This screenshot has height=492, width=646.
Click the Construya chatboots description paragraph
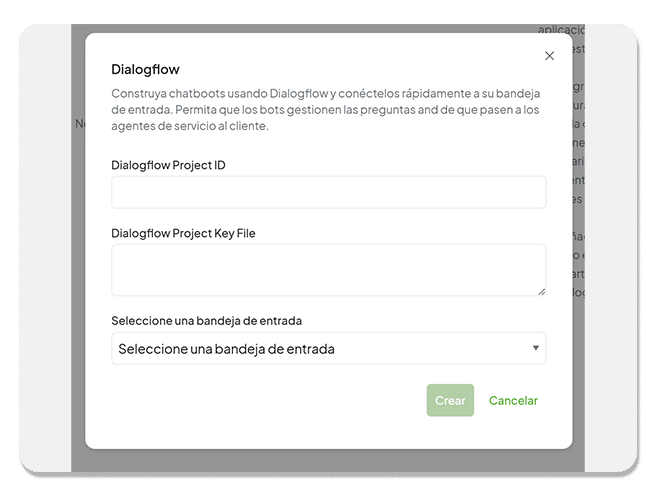point(325,110)
